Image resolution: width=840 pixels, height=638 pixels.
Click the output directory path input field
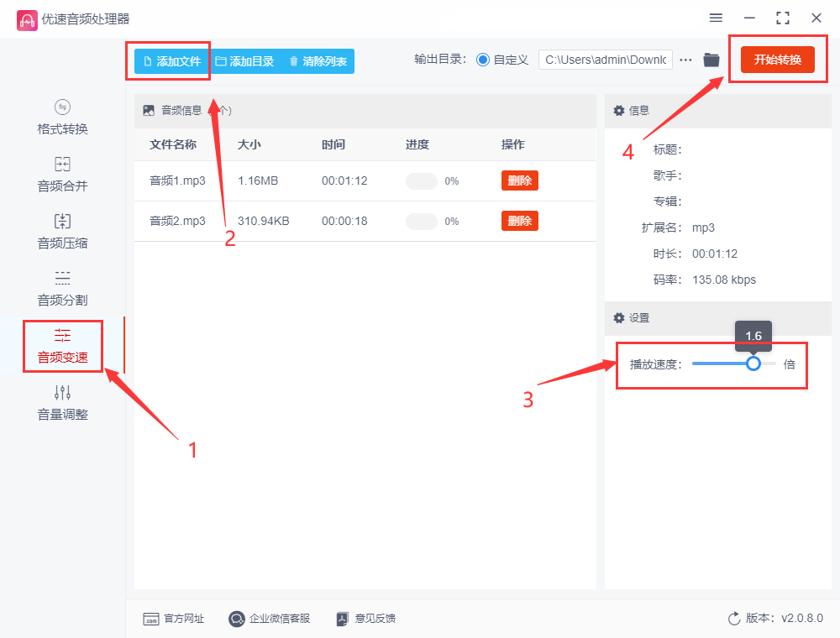tap(605, 60)
